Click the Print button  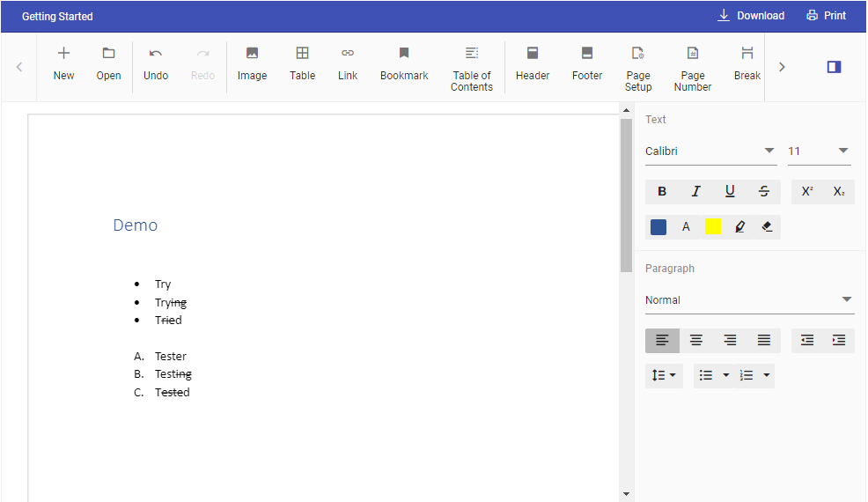pos(826,16)
